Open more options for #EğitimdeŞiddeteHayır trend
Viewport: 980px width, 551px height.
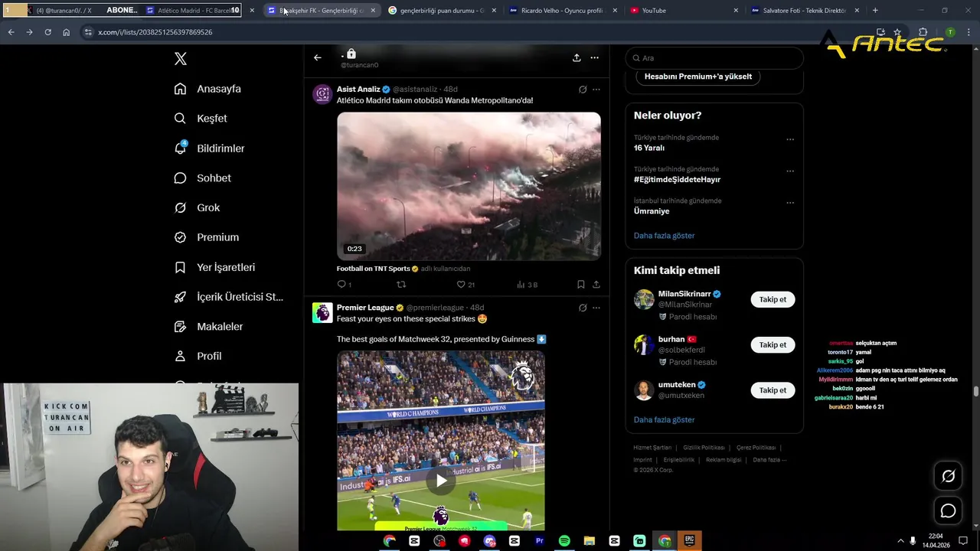(790, 171)
